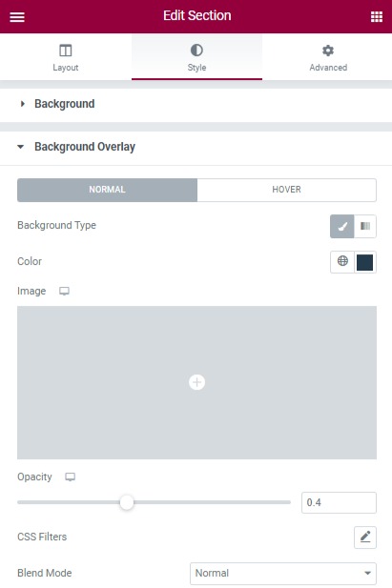Screen dimensions: 392x588
Task: Select classic background type brush
Action: (342, 226)
